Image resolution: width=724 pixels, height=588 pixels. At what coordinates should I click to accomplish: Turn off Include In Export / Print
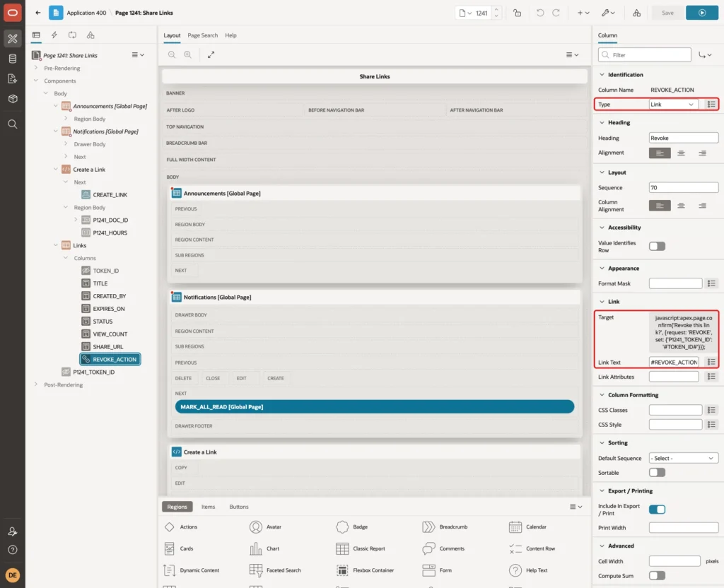pos(657,510)
